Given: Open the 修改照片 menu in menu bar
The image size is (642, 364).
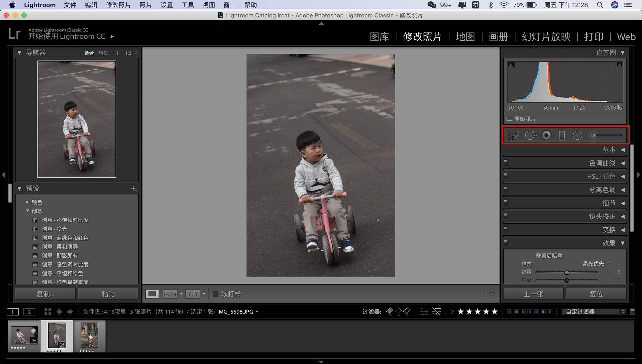Looking at the screenshot, I should [x=118, y=5].
